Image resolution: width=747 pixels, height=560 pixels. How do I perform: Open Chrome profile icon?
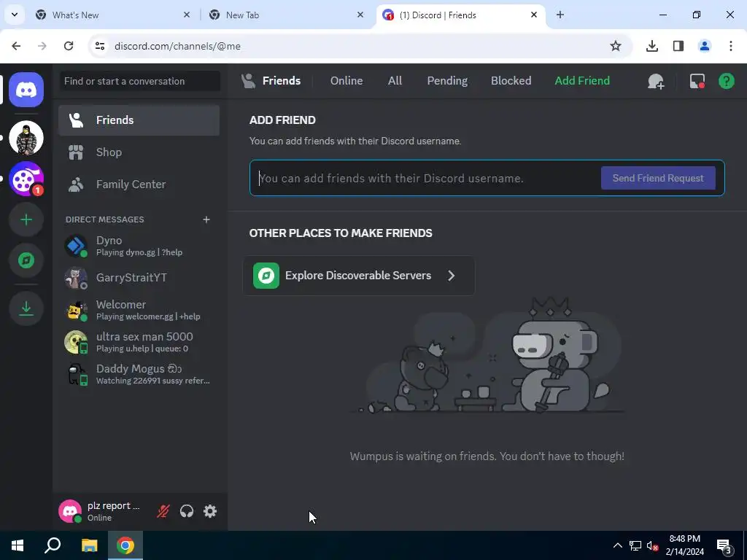click(705, 46)
